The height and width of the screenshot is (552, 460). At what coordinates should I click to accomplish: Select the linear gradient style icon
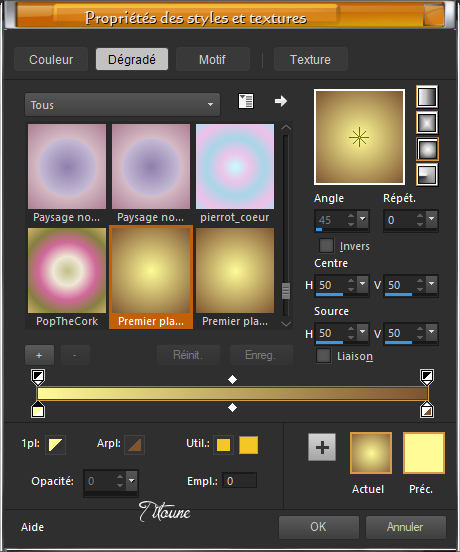coord(427,96)
